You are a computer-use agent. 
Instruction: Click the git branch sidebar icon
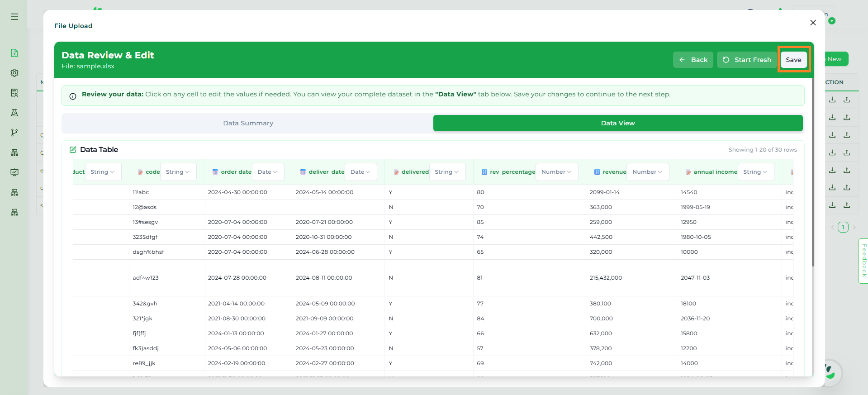point(14,133)
